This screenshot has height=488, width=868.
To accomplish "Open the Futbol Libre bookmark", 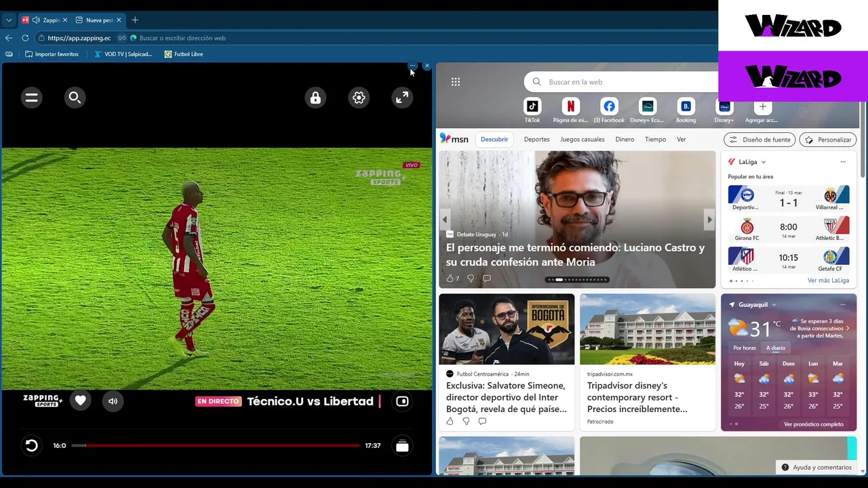I will (184, 54).
